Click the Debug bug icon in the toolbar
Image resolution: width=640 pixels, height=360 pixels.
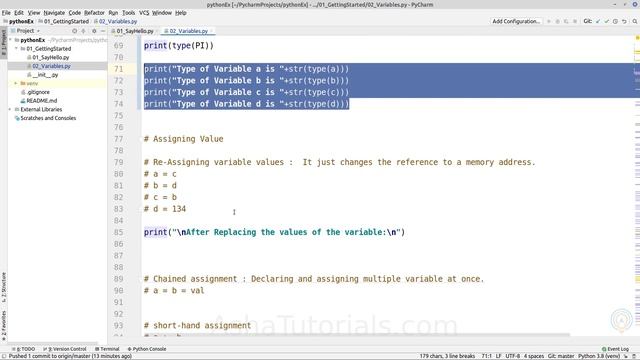pyautogui.click(x=558, y=21)
